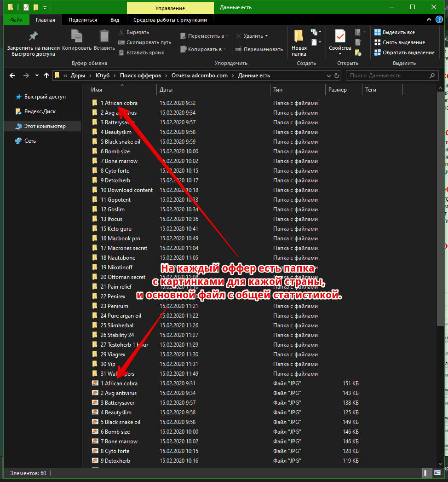
Task: Open the Файл menu
Action: coord(16,20)
